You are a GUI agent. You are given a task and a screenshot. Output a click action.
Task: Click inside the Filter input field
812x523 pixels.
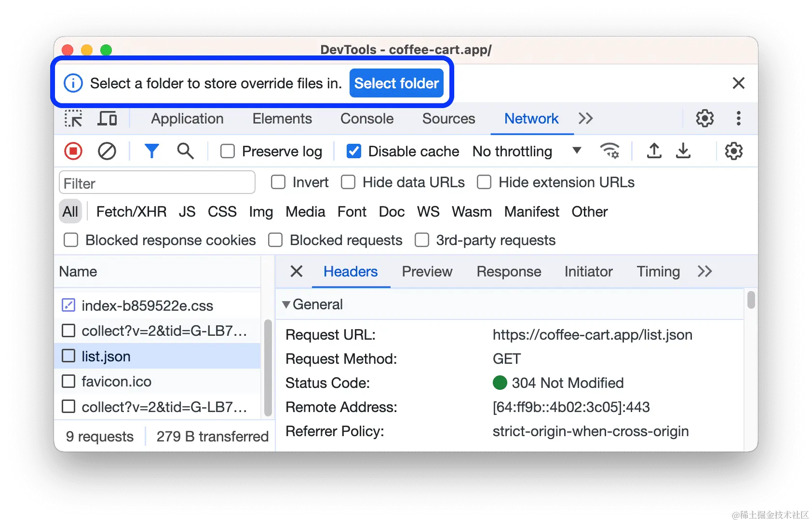click(157, 182)
